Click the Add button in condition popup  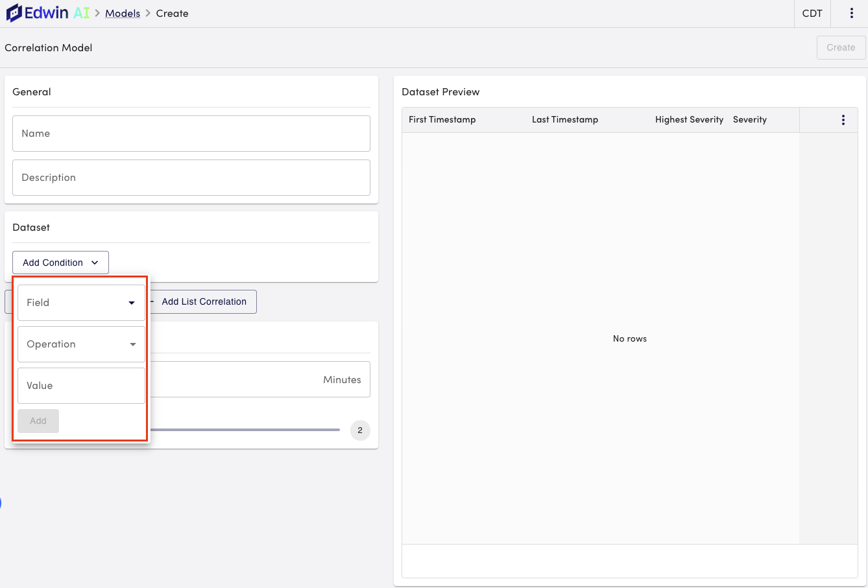38,421
